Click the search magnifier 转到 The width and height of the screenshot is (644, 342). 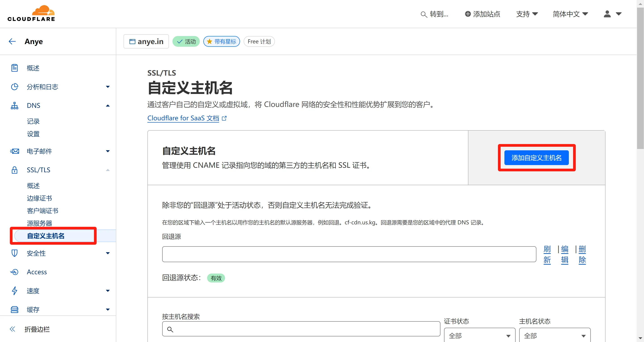(423, 15)
